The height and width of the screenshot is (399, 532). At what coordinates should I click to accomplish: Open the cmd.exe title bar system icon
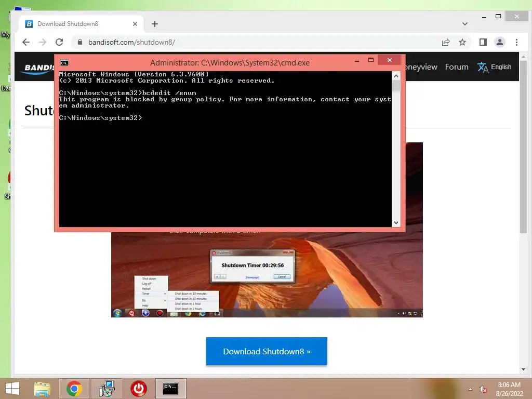pyautogui.click(x=64, y=63)
